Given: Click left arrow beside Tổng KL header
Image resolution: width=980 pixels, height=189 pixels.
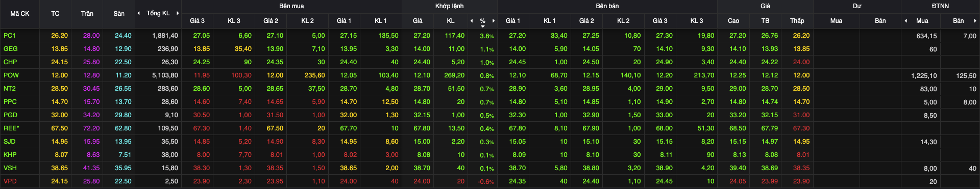Looking at the screenshot, I should (139, 13).
